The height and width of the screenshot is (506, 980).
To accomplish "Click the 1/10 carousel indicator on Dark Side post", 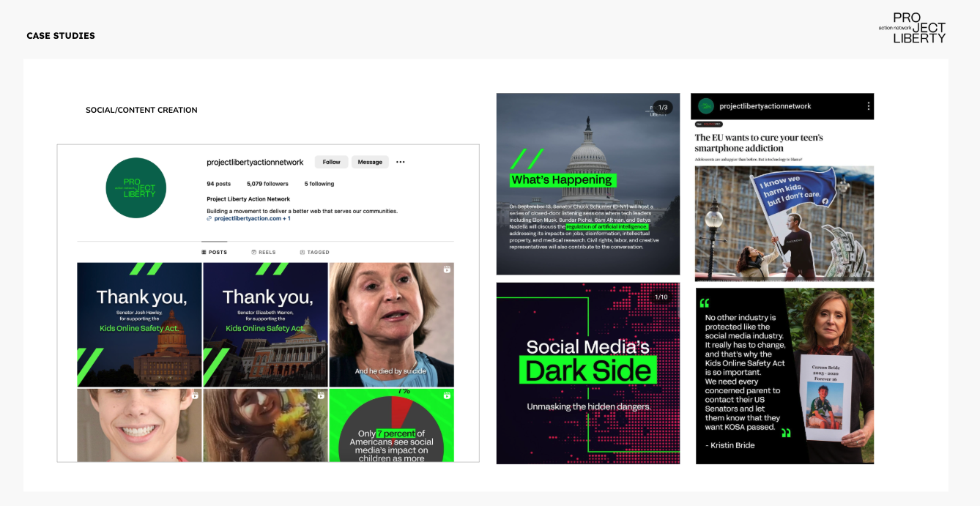I will 661,297.
